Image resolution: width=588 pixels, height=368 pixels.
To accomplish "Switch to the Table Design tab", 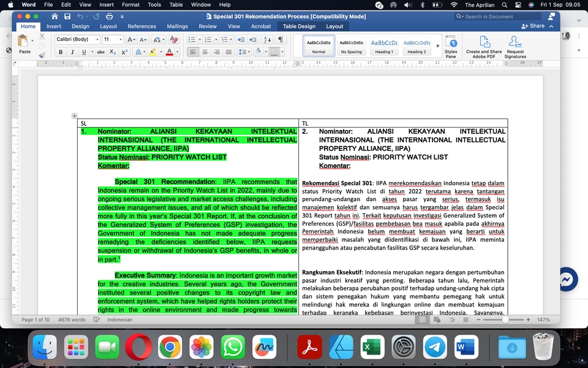I will click(299, 26).
